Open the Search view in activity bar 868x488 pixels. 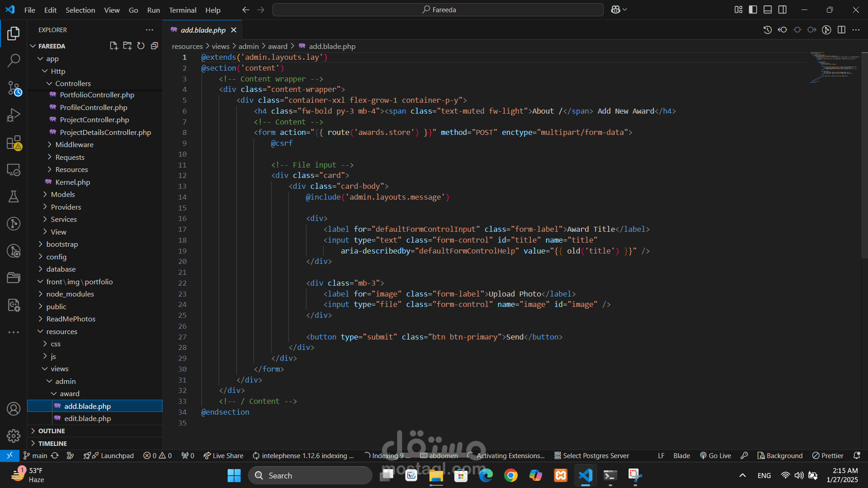point(14,60)
